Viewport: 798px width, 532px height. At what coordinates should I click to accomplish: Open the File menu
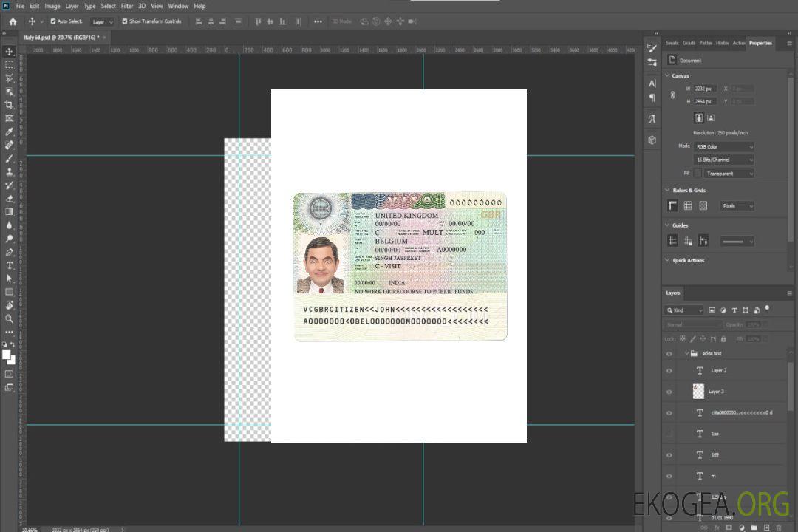(x=21, y=6)
